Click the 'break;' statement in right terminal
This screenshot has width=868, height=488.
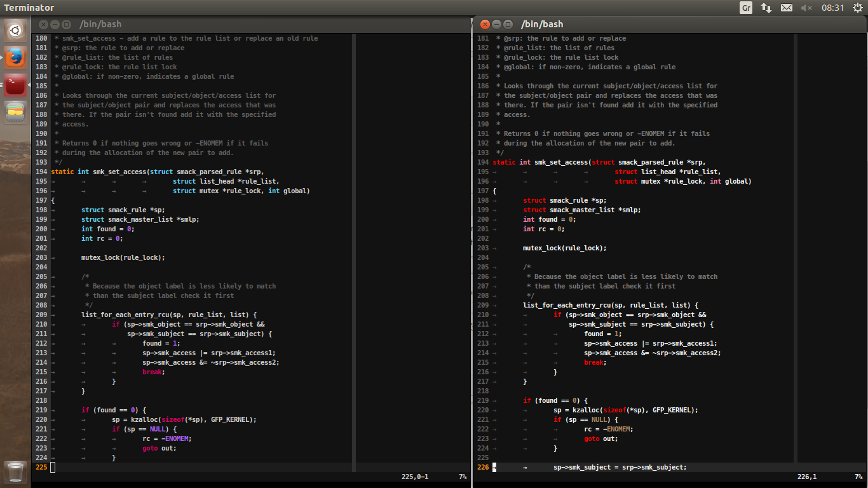[595, 362]
